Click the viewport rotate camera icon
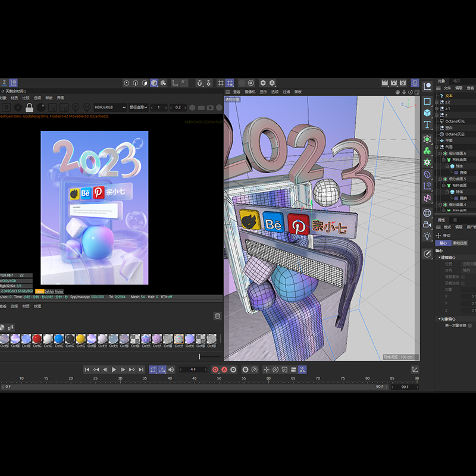476x476 pixels. click(411, 92)
